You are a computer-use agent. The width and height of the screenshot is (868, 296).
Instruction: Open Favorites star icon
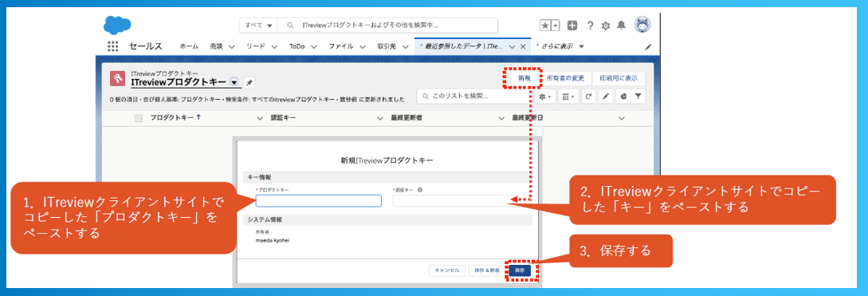(545, 25)
